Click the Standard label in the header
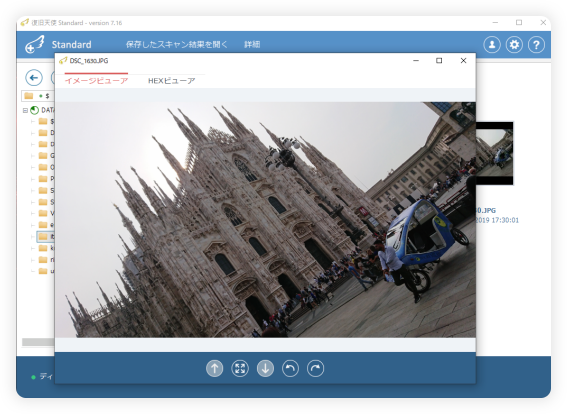Viewport: 567px width, 414px height. click(x=71, y=44)
